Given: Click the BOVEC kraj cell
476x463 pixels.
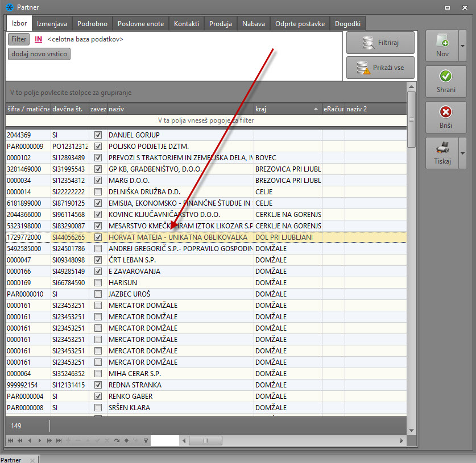Looking at the screenshot, I should (288, 158).
